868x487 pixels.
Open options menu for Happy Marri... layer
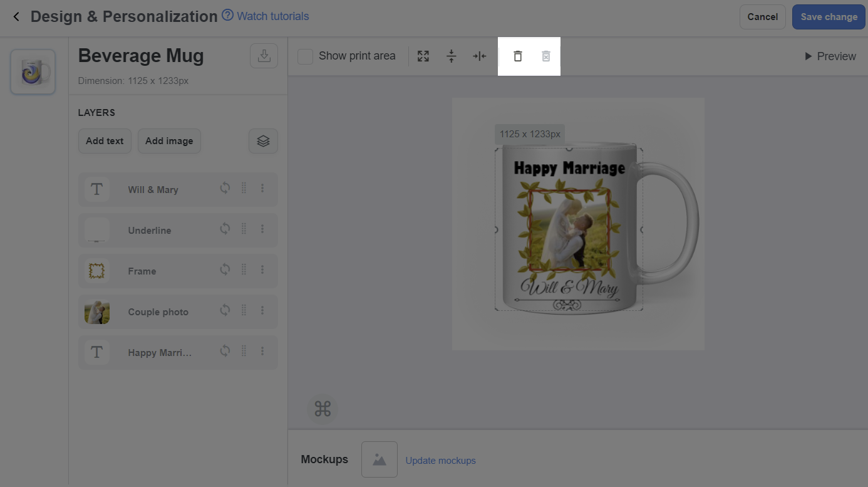(262, 351)
